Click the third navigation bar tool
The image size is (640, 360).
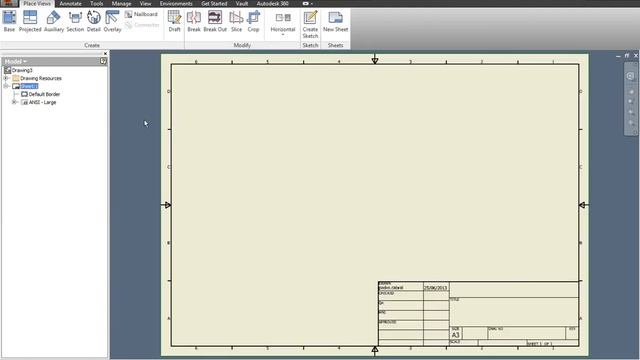tap(631, 102)
